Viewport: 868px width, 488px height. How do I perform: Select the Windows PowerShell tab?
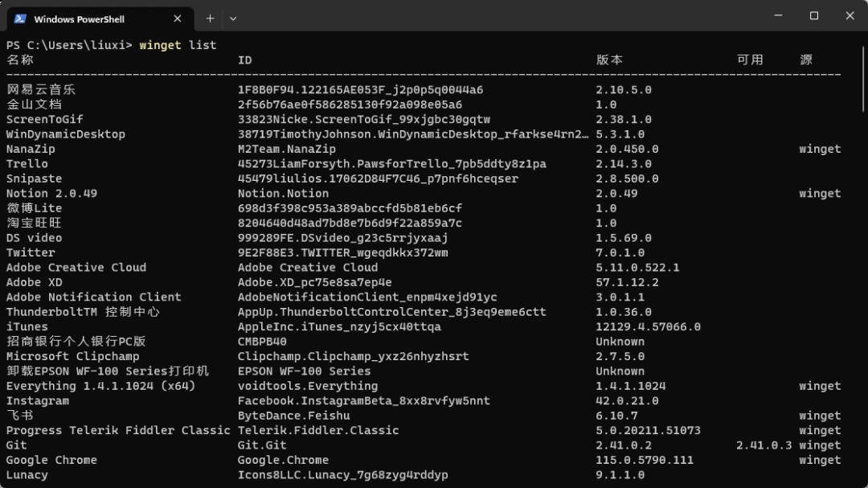pos(100,18)
